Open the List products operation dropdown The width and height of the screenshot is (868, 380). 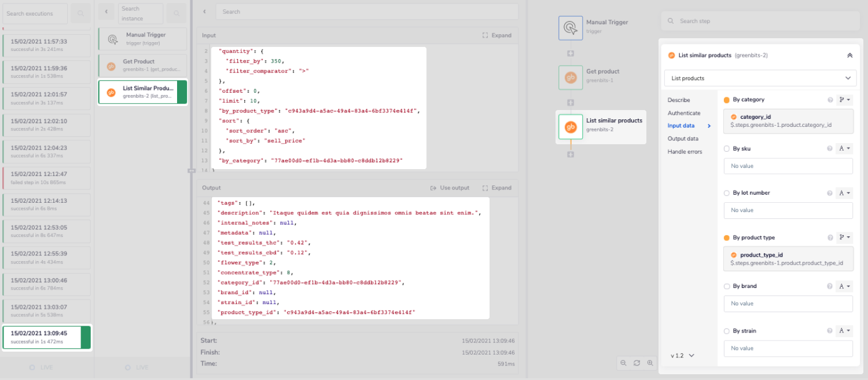coord(760,78)
